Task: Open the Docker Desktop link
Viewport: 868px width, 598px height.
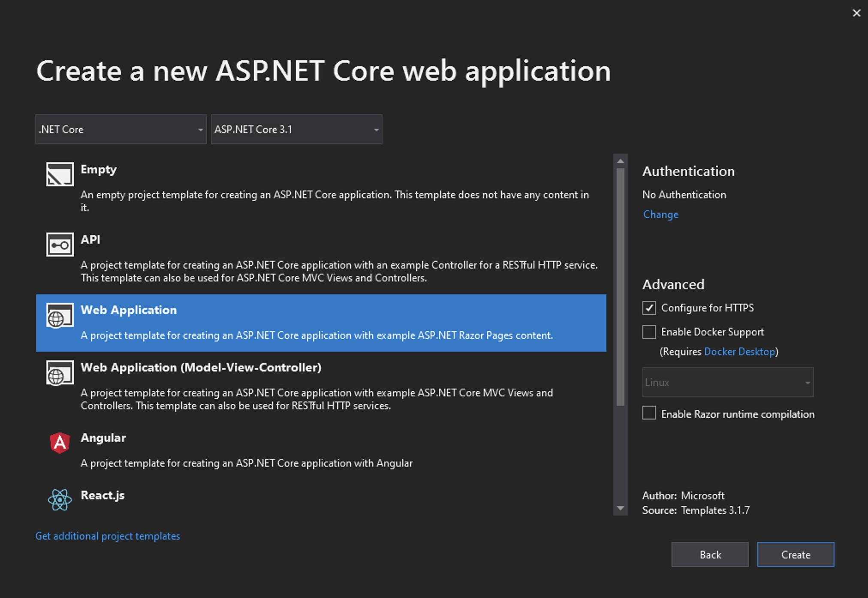Action: 738,351
